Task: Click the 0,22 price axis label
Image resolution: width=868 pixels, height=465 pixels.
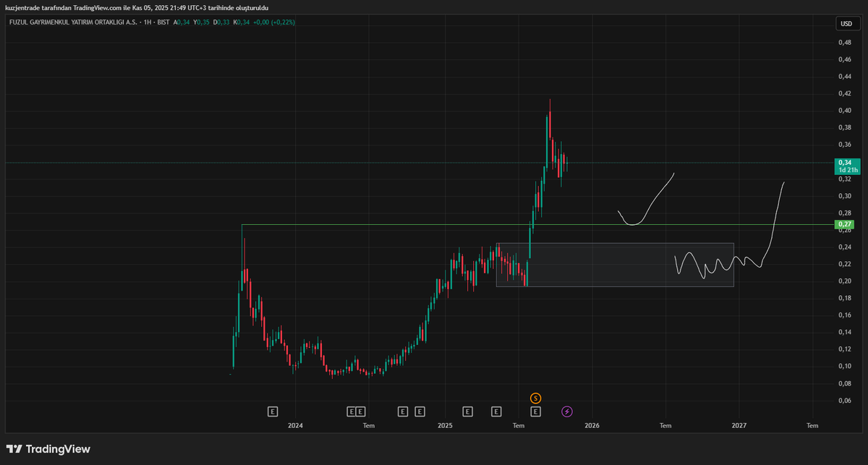Action: coord(844,264)
